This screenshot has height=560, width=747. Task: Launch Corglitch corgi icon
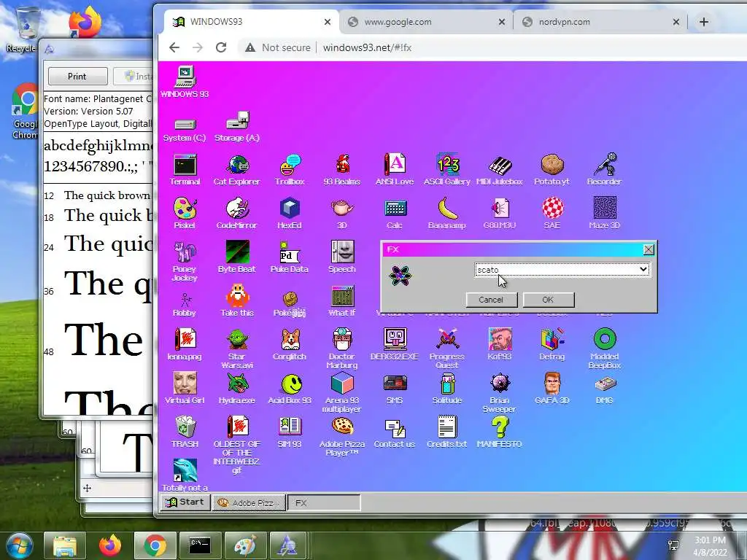(x=290, y=345)
